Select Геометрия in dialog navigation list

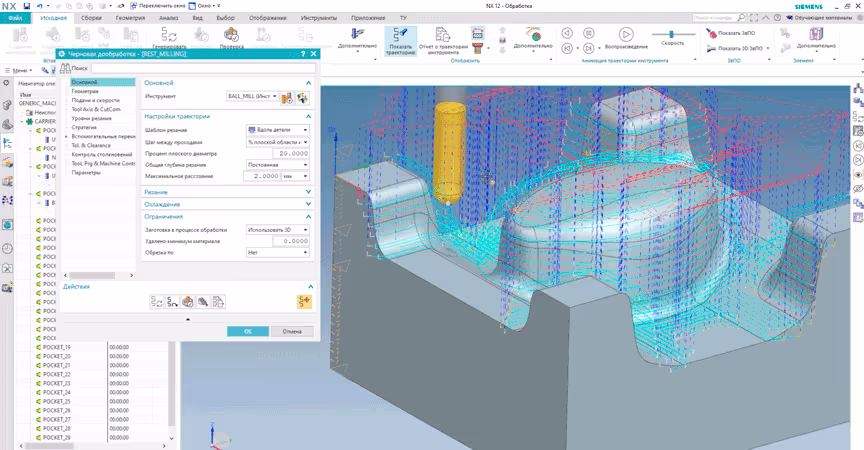click(85, 91)
